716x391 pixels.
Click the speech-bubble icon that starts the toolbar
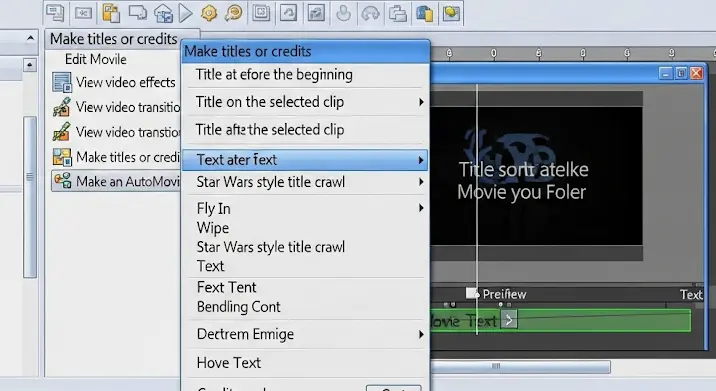56,13
